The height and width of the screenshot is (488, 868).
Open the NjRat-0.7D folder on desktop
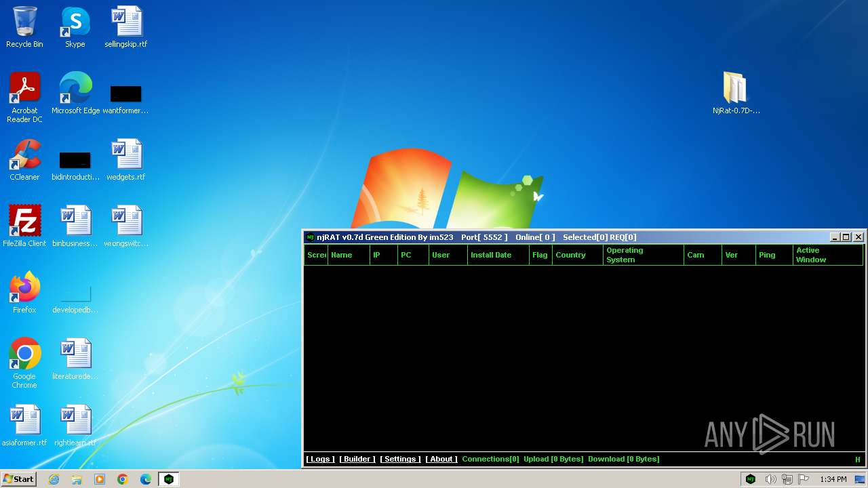click(736, 93)
